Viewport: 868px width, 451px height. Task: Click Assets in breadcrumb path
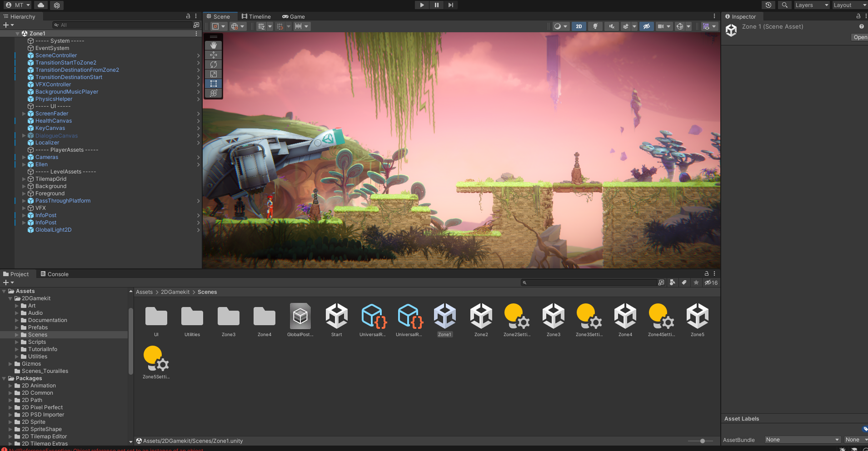[144, 292]
